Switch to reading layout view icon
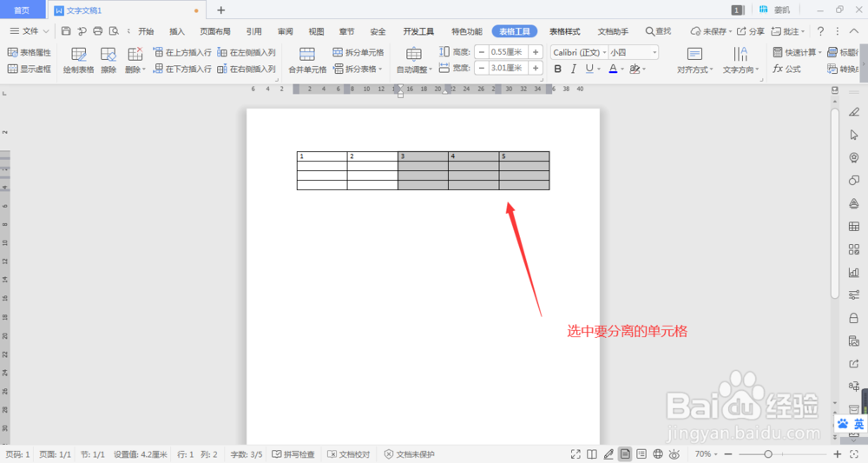 pyautogui.click(x=592, y=454)
